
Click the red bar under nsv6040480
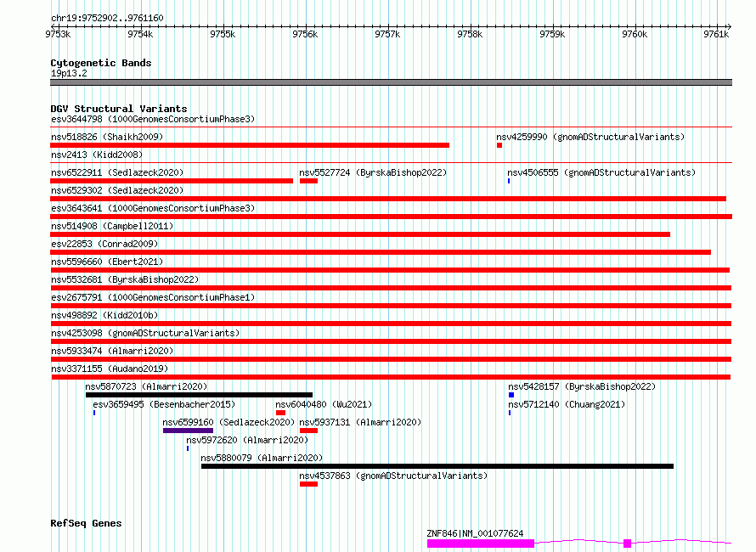pyautogui.click(x=280, y=413)
